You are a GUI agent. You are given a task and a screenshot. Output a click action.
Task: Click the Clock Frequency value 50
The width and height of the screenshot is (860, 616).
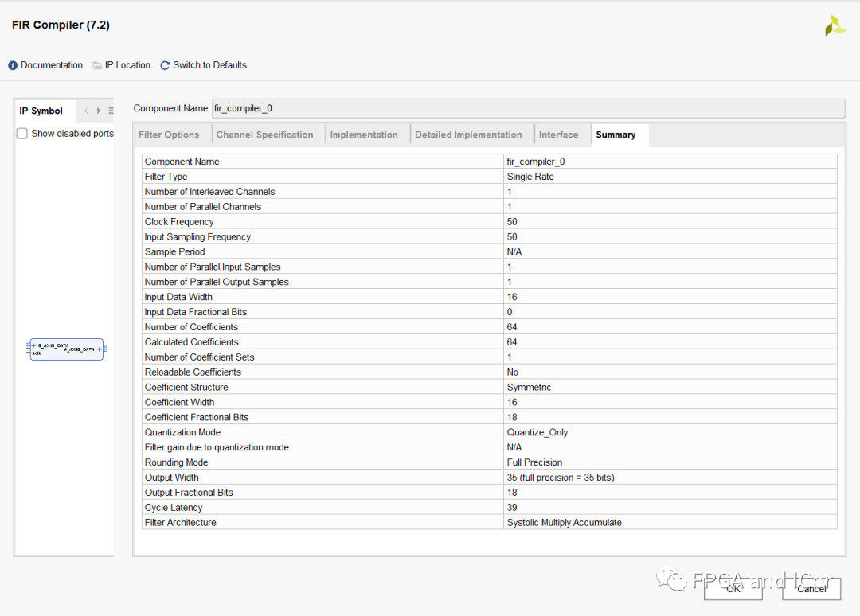coord(512,222)
